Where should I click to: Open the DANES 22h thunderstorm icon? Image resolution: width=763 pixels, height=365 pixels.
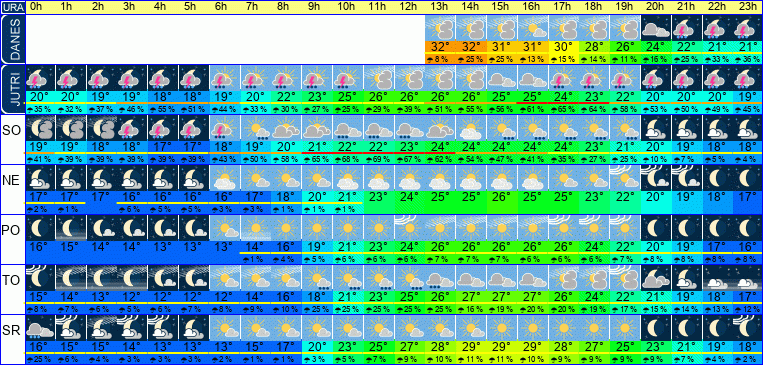718,28
